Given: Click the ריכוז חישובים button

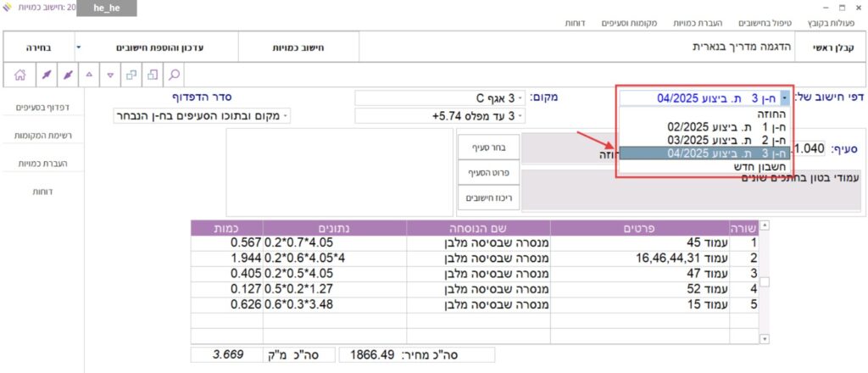Looking at the screenshot, I should click(x=486, y=198).
